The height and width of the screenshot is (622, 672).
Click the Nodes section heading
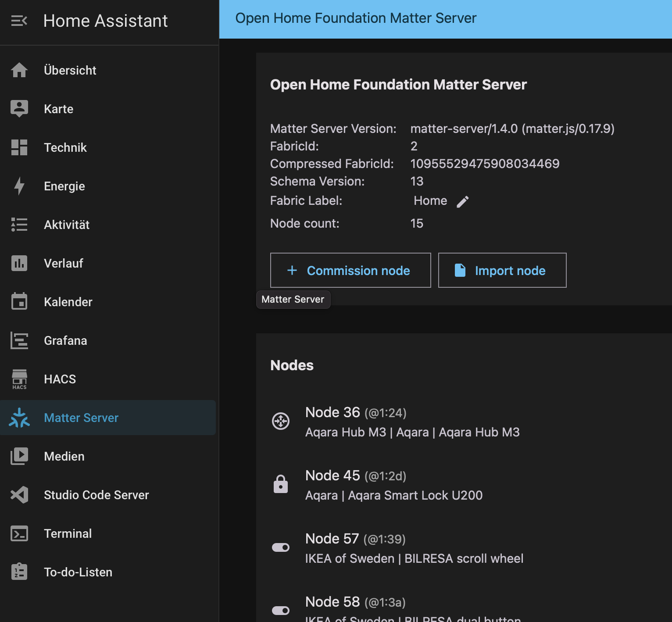292,365
